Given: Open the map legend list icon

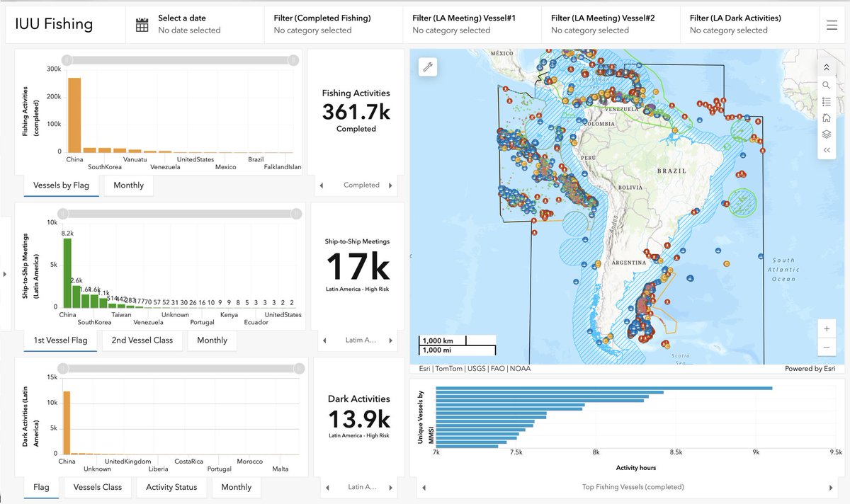Looking at the screenshot, I should tap(826, 101).
